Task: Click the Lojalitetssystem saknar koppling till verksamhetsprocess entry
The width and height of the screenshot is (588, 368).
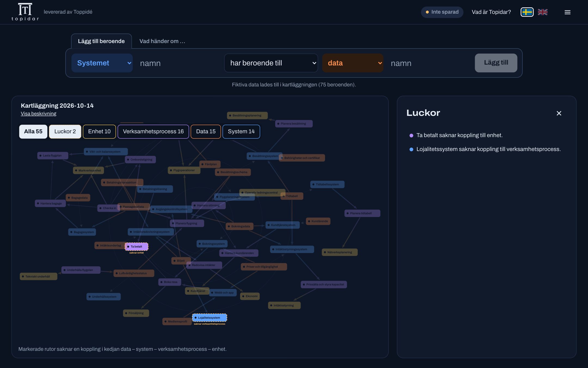Action: click(489, 149)
